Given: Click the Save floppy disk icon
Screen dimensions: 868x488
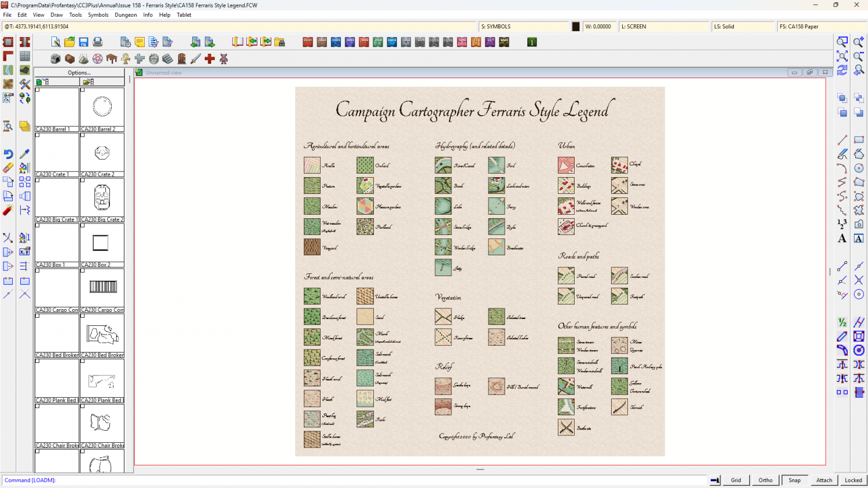Looking at the screenshot, I should coord(84,42).
